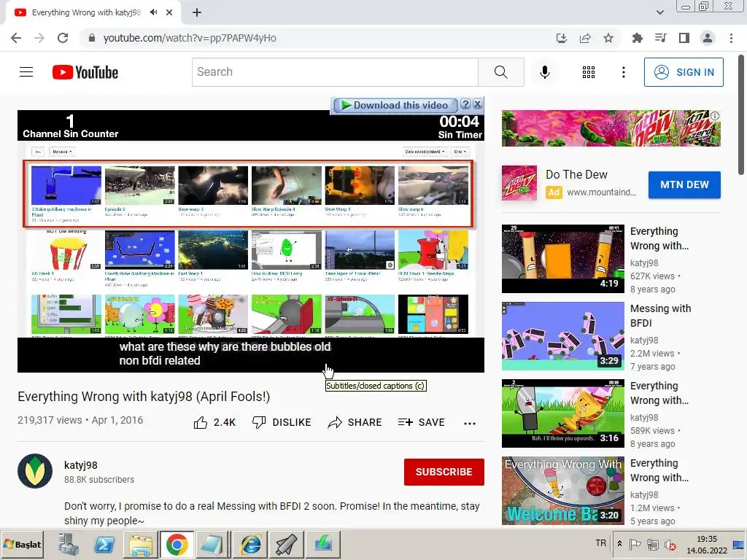The width and height of the screenshot is (747, 560).
Task: Click the SIGN IN button
Action: pyautogui.click(x=683, y=72)
